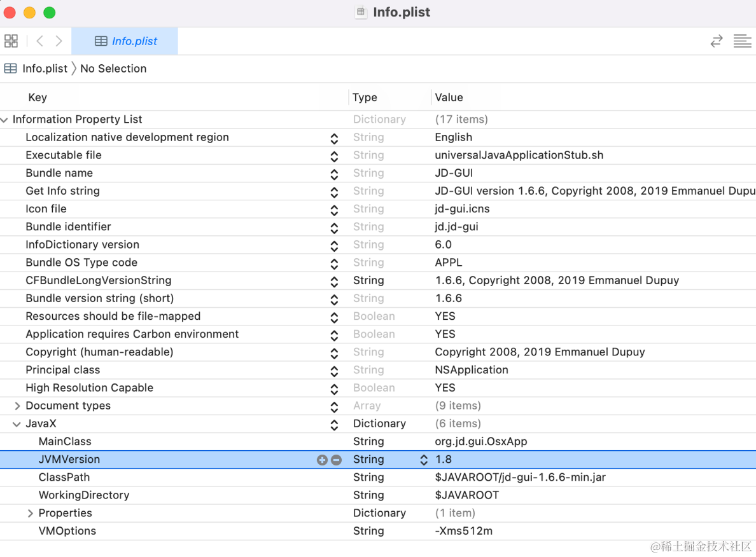Open key stepper for Executable file
The width and height of the screenshot is (756, 557).
(334, 156)
